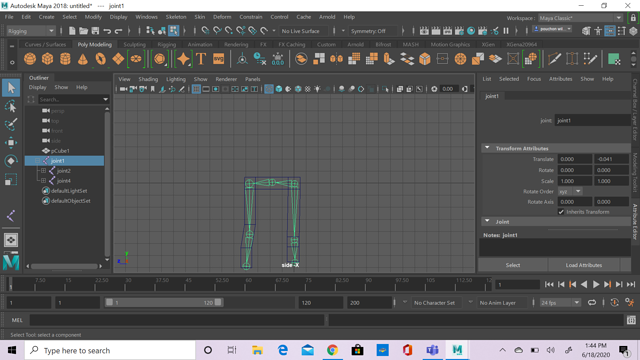Open the Rigging menu set dropdown

point(31,31)
